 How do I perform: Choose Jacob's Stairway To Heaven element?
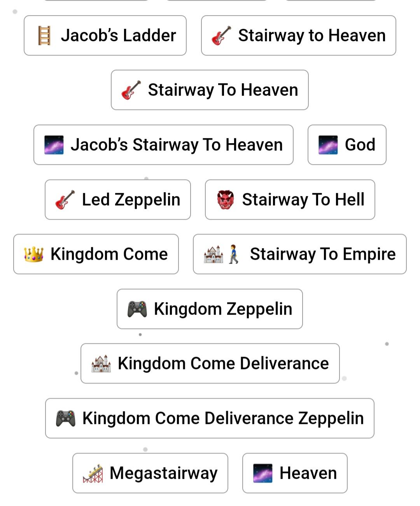176,145
